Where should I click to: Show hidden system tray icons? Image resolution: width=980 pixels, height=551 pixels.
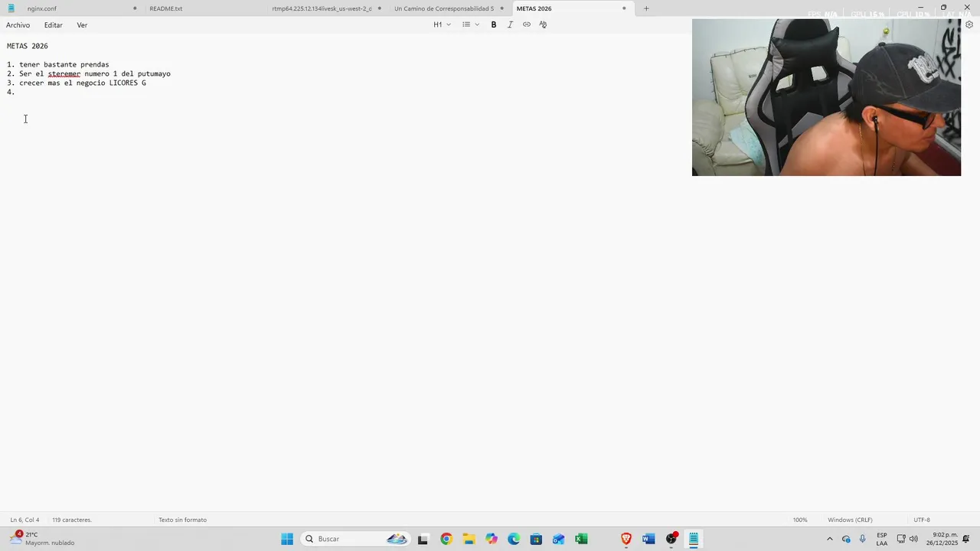pos(829,539)
